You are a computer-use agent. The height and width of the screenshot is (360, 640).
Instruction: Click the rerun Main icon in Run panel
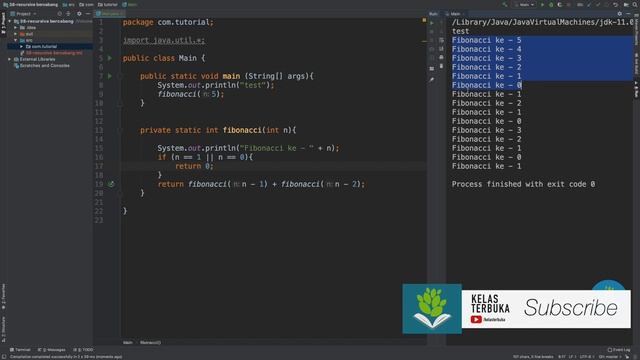click(432, 23)
